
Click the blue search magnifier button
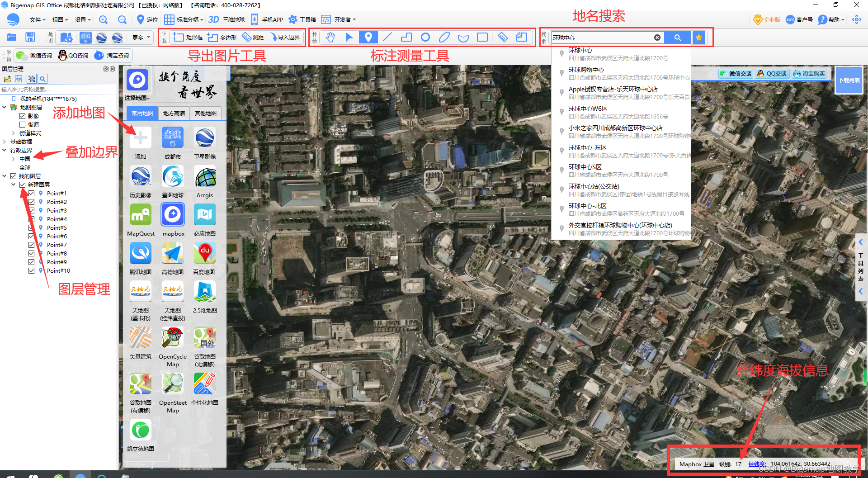[x=677, y=38]
